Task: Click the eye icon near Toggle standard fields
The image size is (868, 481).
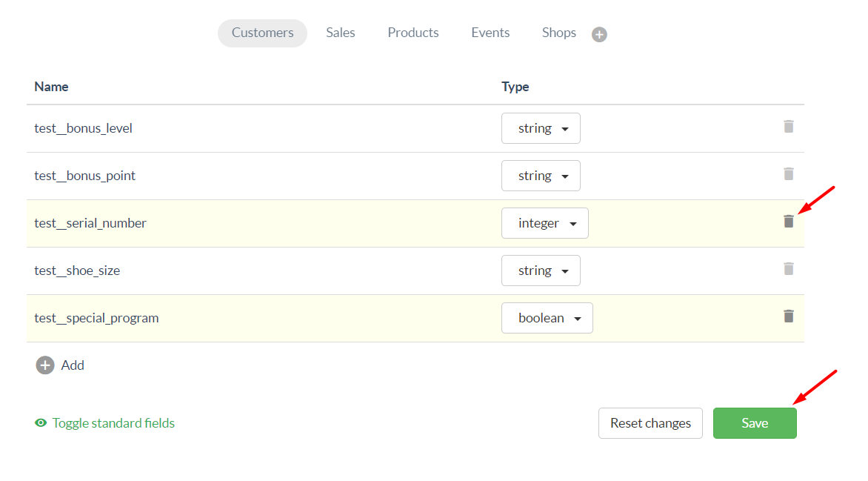Action: click(x=41, y=422)
